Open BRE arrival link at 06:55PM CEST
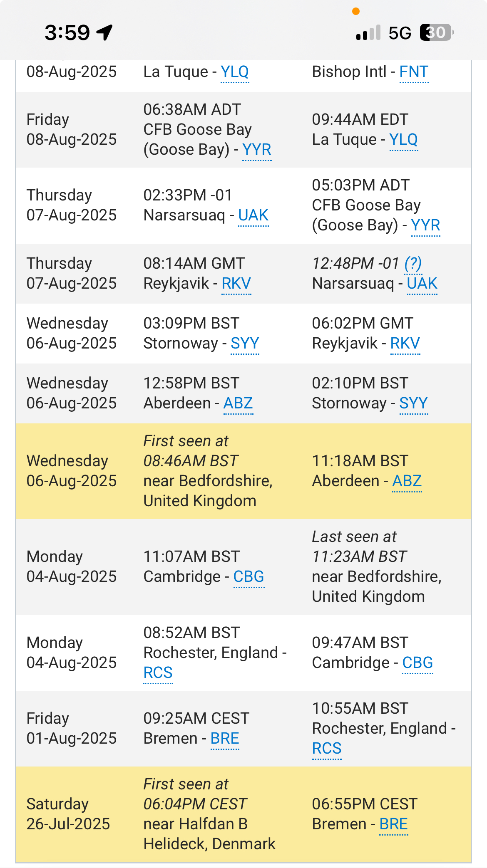The width and height of the screenshot is (487, 868). (x=393, y=824)
